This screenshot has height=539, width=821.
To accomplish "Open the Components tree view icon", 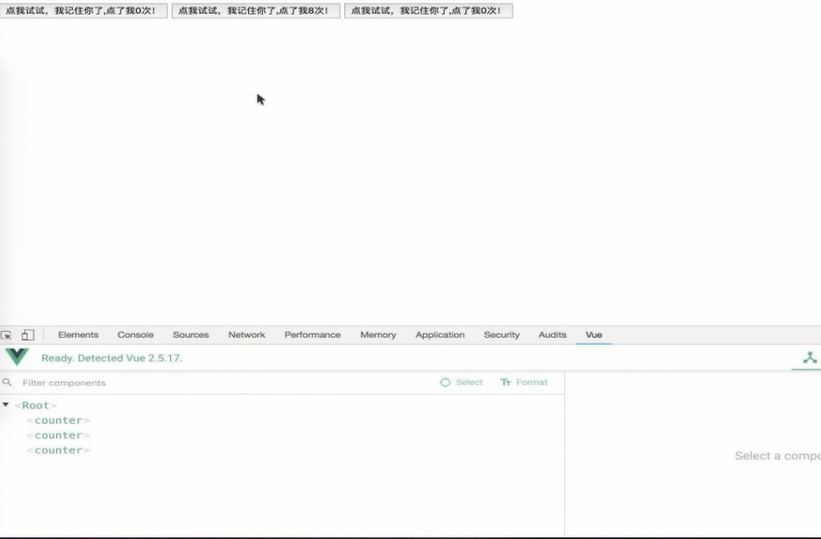I will point(810,358).
